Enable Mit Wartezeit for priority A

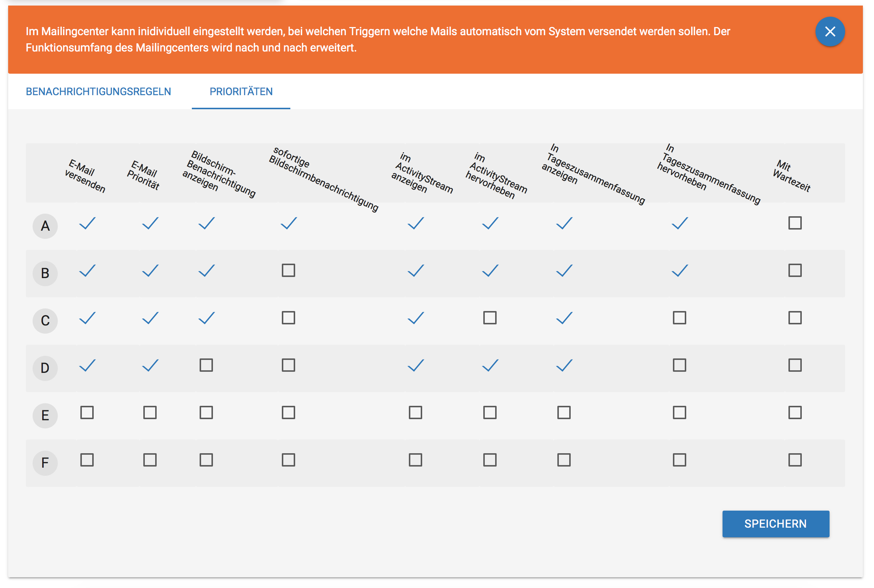click(x=794, y=223)
